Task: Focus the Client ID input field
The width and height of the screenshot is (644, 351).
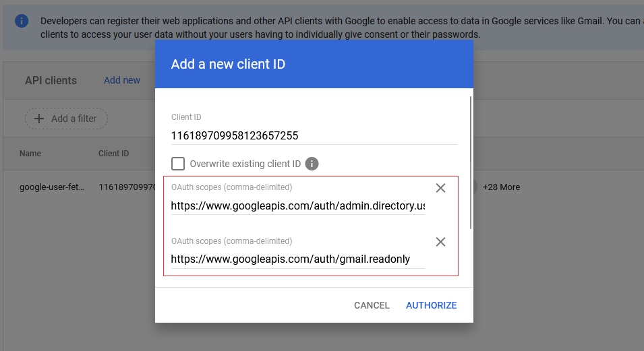Action: click(314, 135)
